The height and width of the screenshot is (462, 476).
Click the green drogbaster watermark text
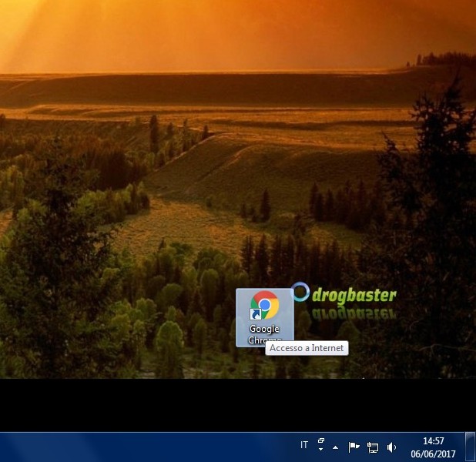(354, 295)
